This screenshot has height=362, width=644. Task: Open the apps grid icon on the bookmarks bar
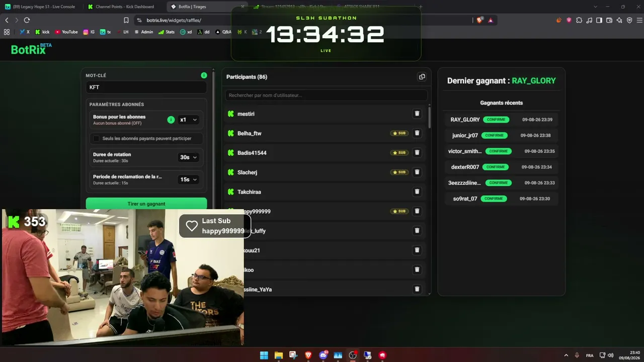click(x=7, y=32)
